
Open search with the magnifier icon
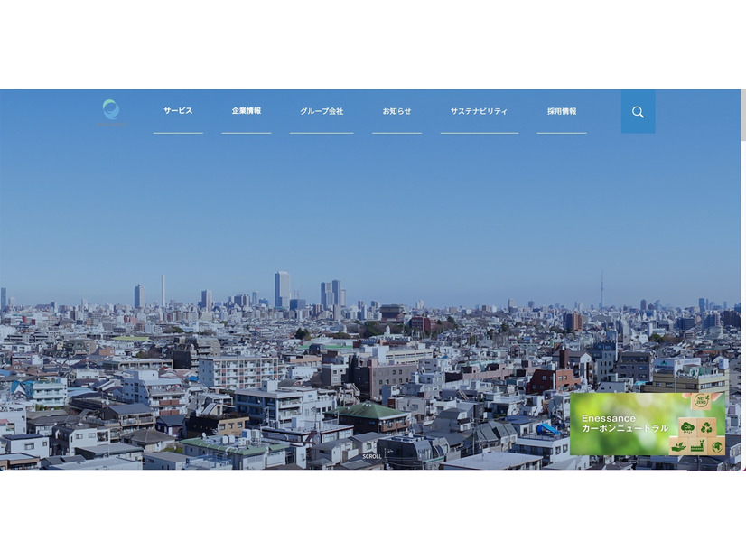638,112
